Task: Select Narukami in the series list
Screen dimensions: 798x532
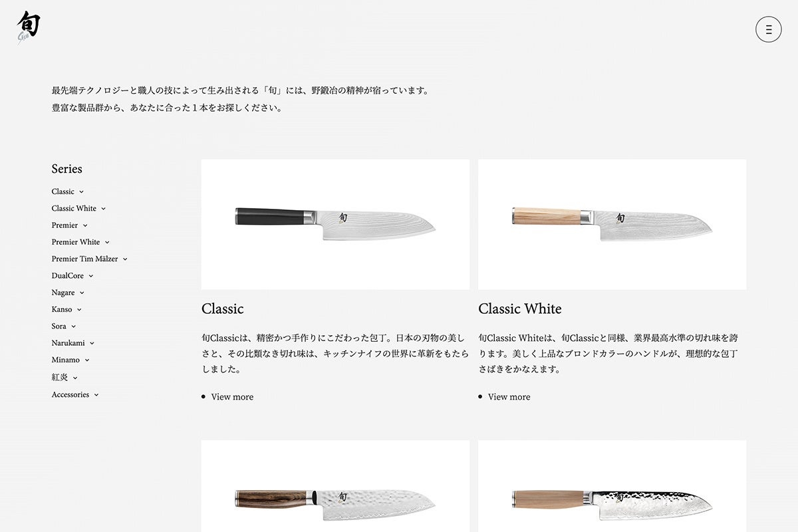Action: point(73,343)
